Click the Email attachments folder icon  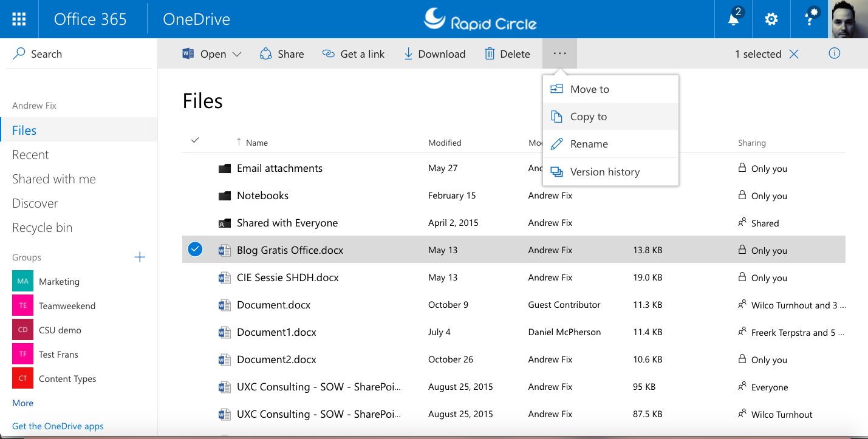click(225, 168)
